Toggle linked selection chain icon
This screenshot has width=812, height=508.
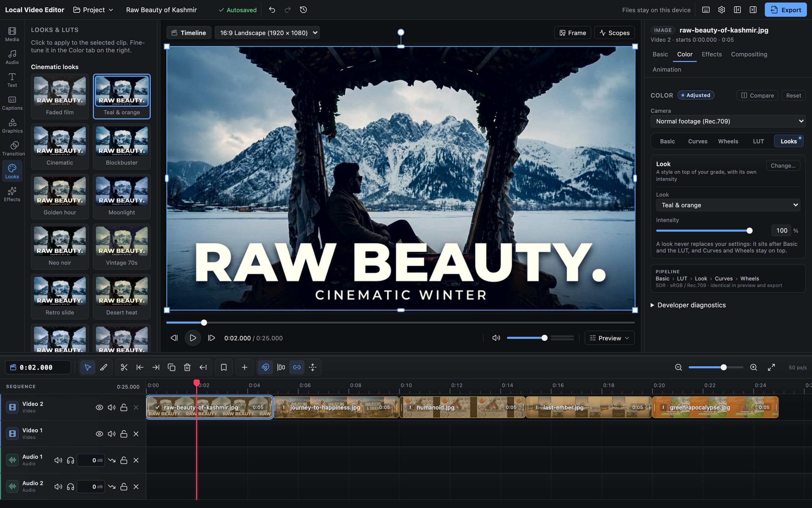coord(297,367)
